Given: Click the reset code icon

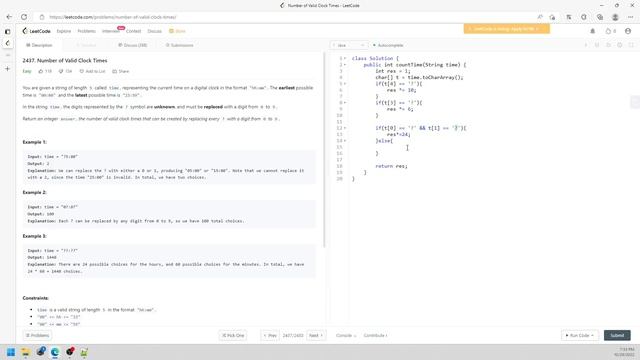Looking at the screenshot, I should tap(608, 45).
